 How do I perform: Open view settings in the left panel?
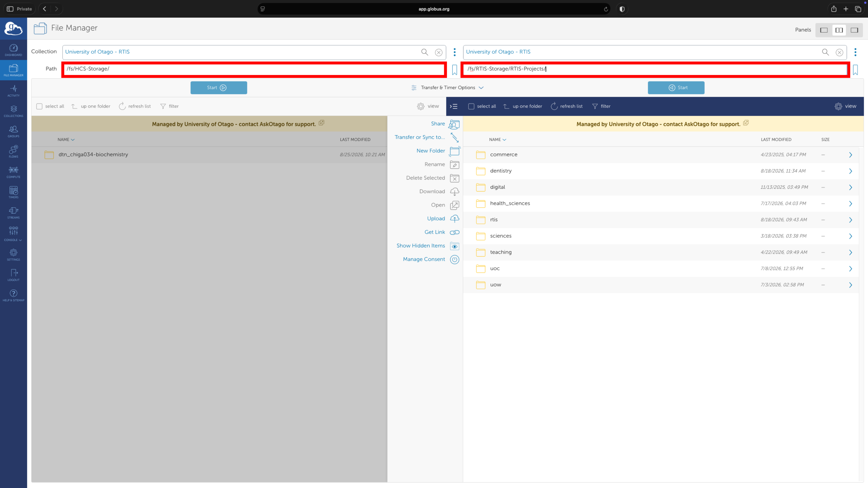428,106
